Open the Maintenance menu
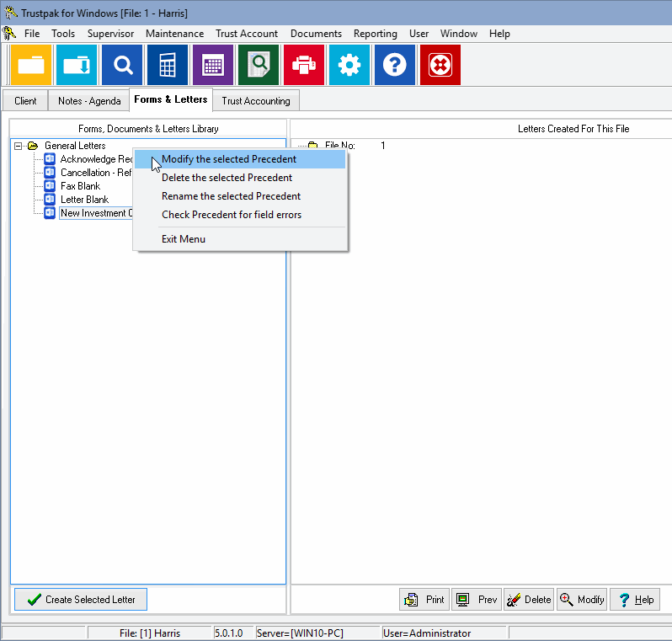The width and height of the screenshot is (672, 641). (174, 34)
